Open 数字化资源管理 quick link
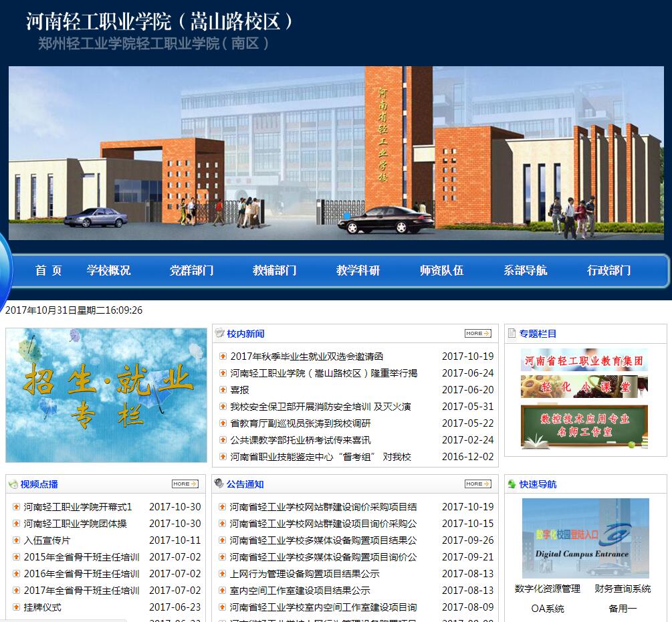The image size is (672, 622). pyautogui.click(x=547, y=589)
